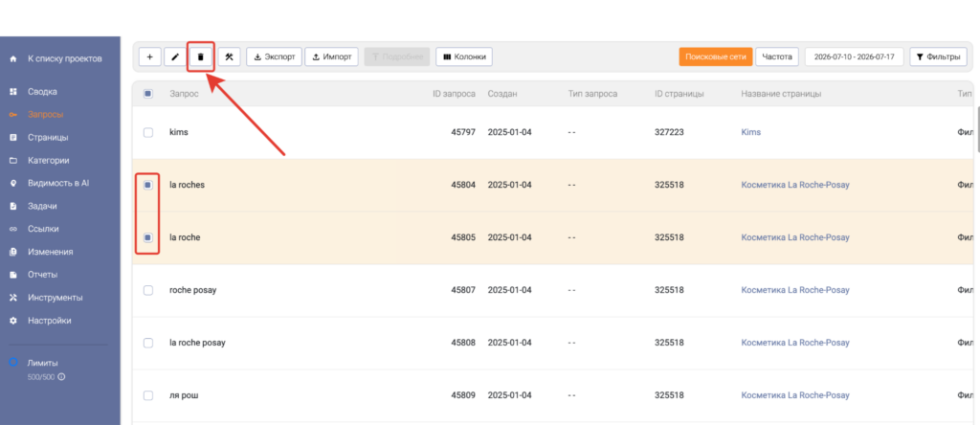Click the Поисковые сети button
980x425 pixels.
point(716,56)
